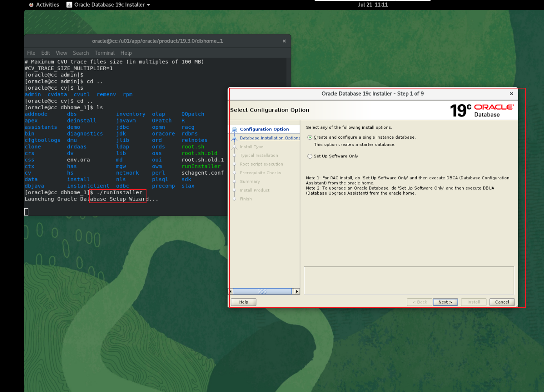Screen dimensions: 544x392
Task: Open the terminal Search menu
Action: pos(81,53)
